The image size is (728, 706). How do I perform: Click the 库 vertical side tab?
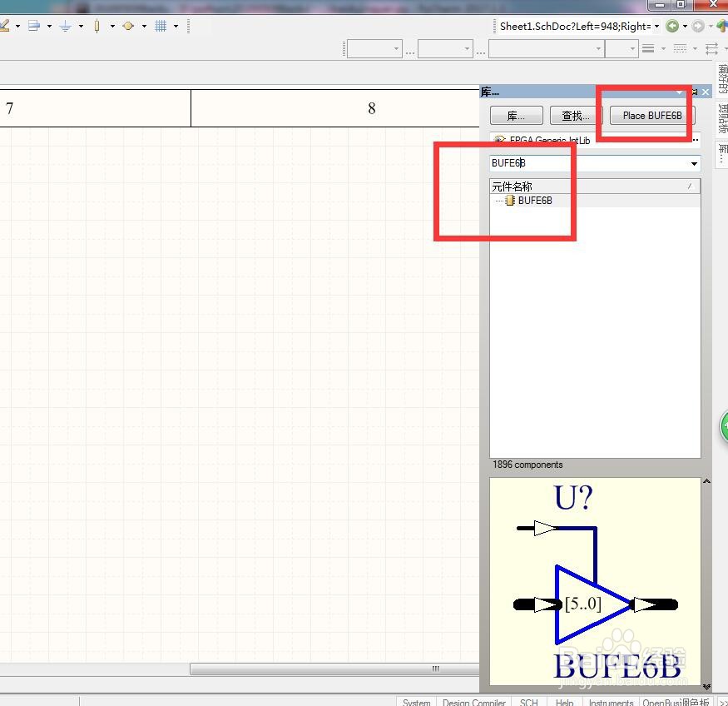pos(722,154)
